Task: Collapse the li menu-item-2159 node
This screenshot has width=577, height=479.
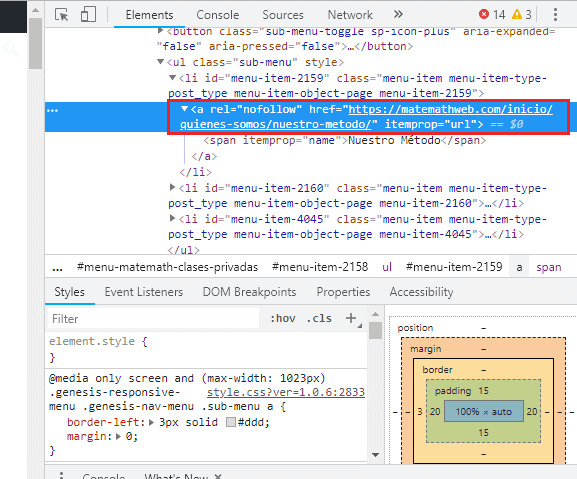Action: [x=173, y=78]
